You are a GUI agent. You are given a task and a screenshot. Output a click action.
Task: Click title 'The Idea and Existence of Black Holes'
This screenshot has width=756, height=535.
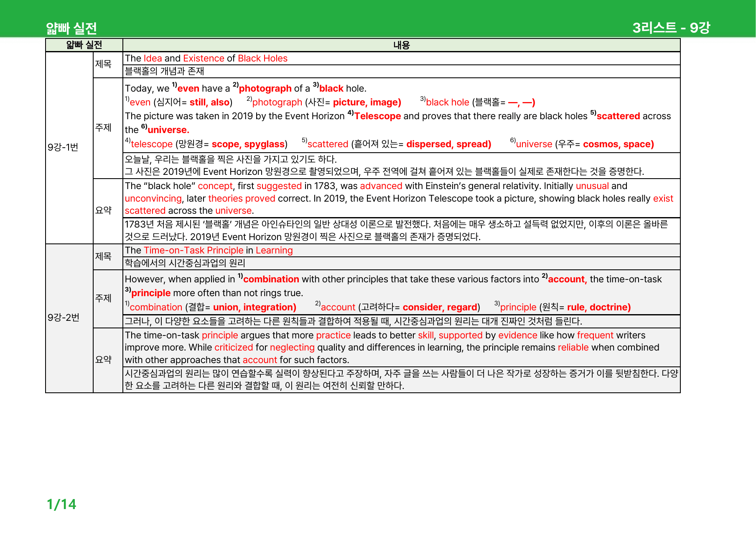[x=206, y=58]
